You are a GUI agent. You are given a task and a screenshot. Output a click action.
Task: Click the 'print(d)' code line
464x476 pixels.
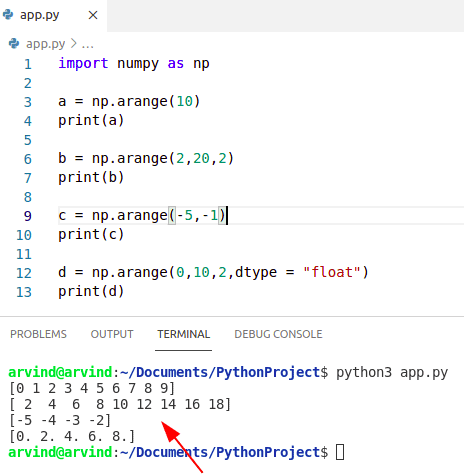pos(91,292)
